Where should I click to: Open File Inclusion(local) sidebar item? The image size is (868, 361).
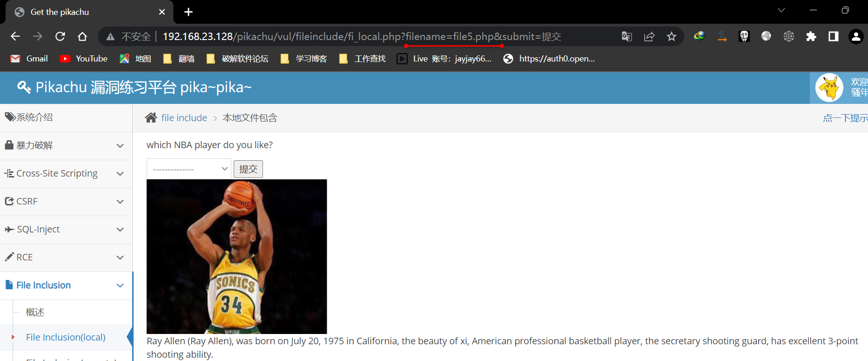[66, 337]
